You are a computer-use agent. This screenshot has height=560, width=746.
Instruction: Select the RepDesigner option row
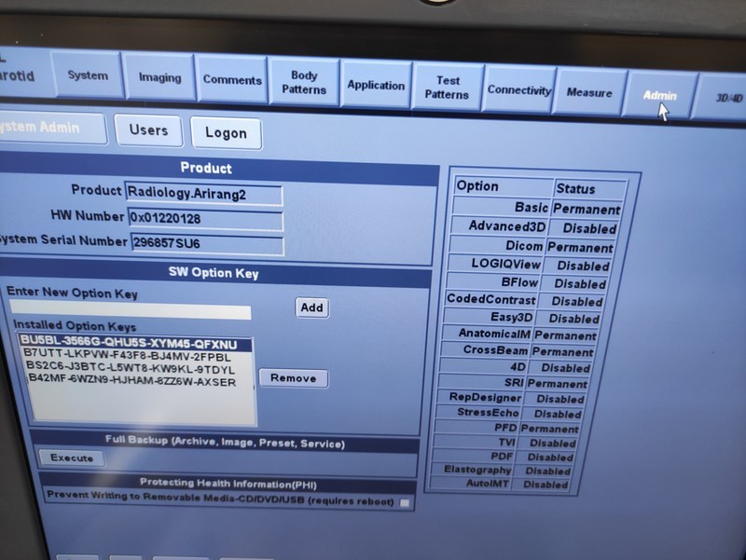click(510, 399)
